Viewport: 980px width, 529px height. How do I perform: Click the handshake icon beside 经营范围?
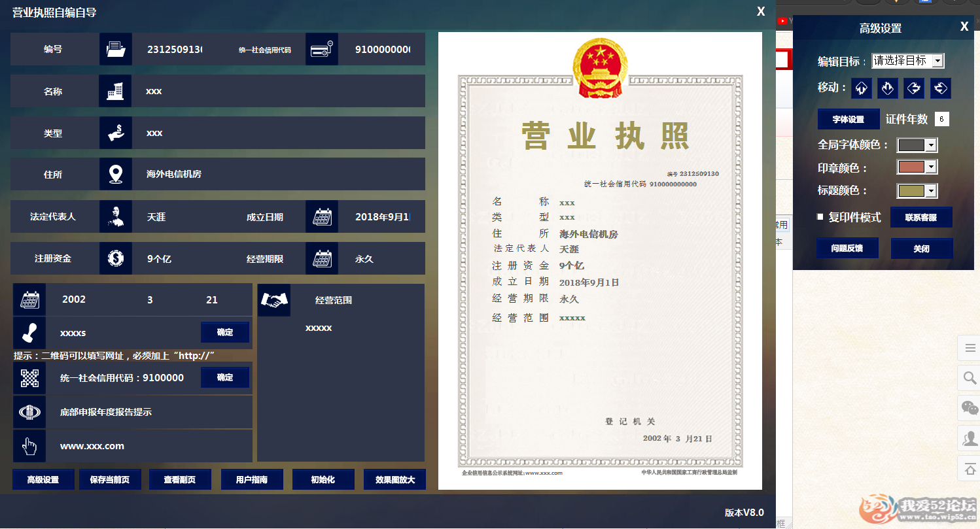[x=274, y=300]
